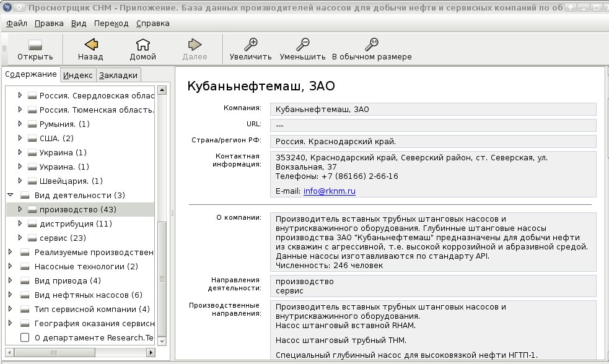609x364 pixels.
Task: Select Швейцария. (1) tree entry
Action: (x=71, y=181)
